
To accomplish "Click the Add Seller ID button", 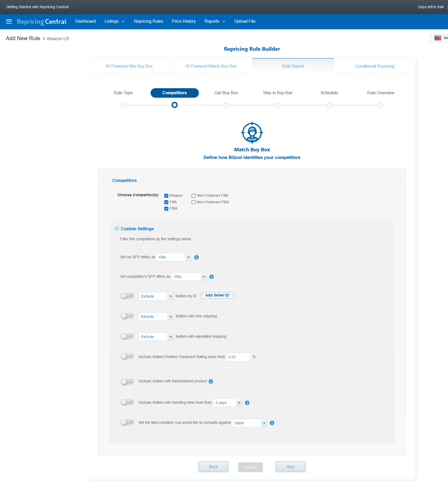I will tap(217, 295).
